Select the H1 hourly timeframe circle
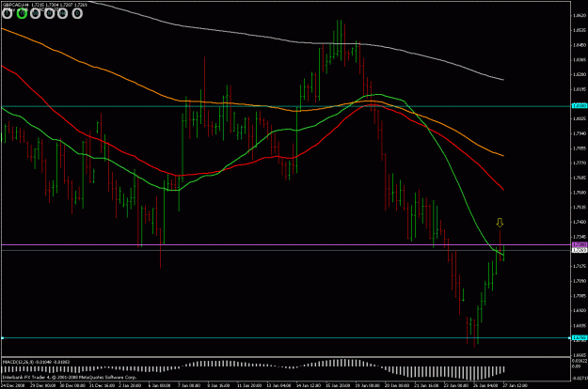 [x=49, y=14]
